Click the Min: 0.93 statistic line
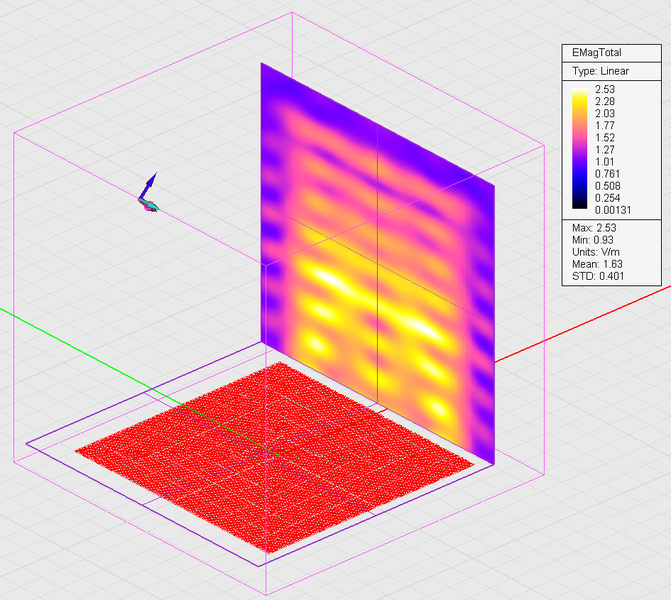Screen dimensions: 671x600 pos(598,241)
